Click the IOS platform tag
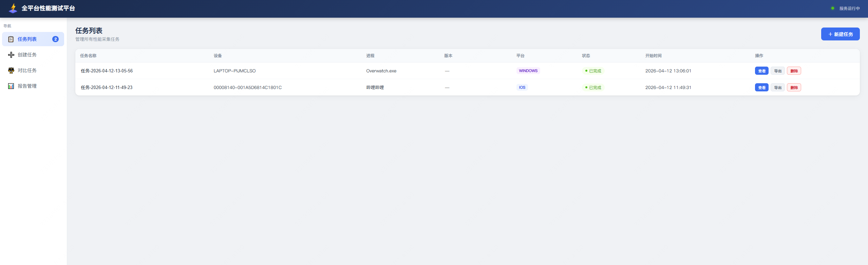 click(522, 87)
